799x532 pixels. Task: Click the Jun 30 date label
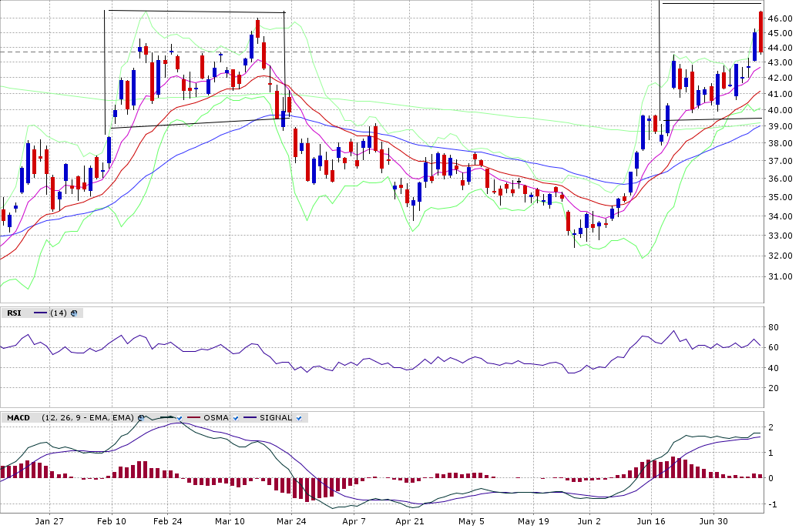713,521
